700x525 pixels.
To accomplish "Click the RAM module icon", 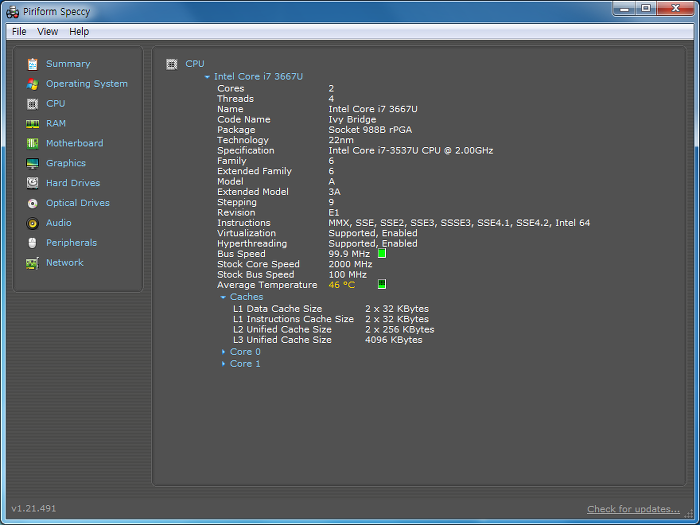I will [x=32, y=124].
